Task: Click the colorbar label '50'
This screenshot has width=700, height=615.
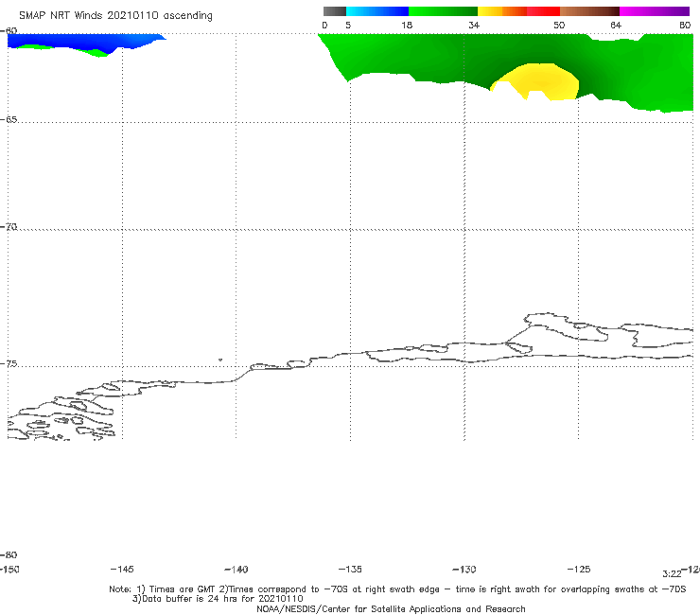Action: pos(559,25)
